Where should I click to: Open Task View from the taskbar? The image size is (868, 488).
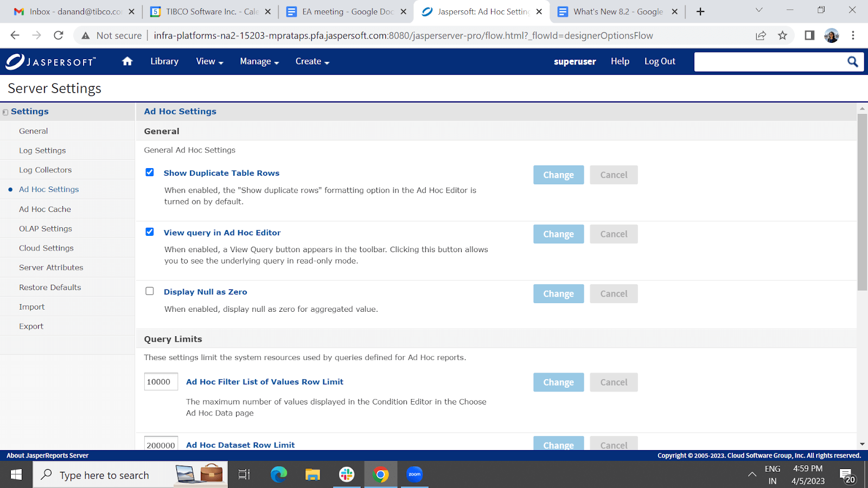pyautogui.click(x=244, y=474)
